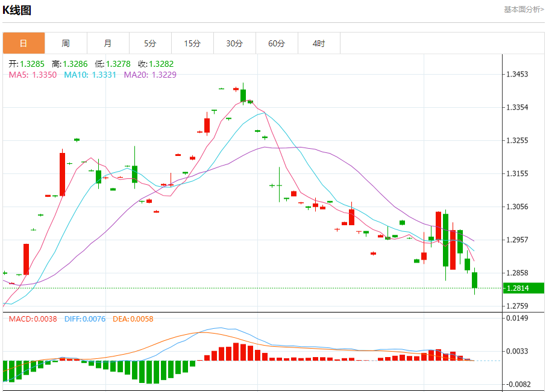Open the 基本面分析> link
This screenshot has height=392, width=549.
tap(524, 10)
